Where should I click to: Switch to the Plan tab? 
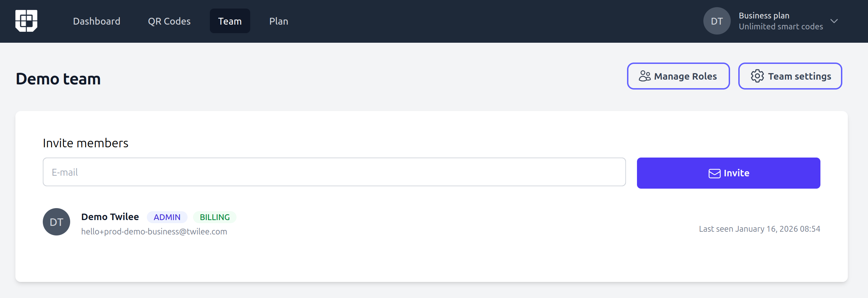[279, 21]
